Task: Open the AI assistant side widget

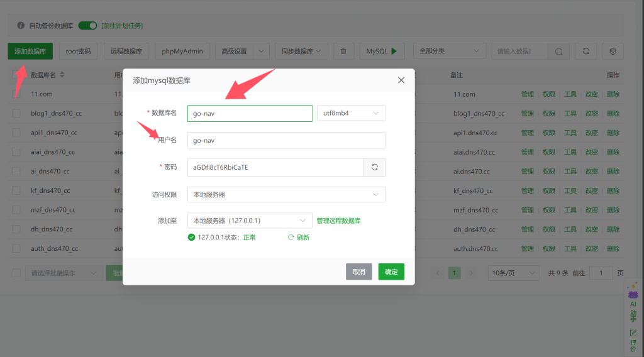Action: pyautogui.click(x=633, y=302)
